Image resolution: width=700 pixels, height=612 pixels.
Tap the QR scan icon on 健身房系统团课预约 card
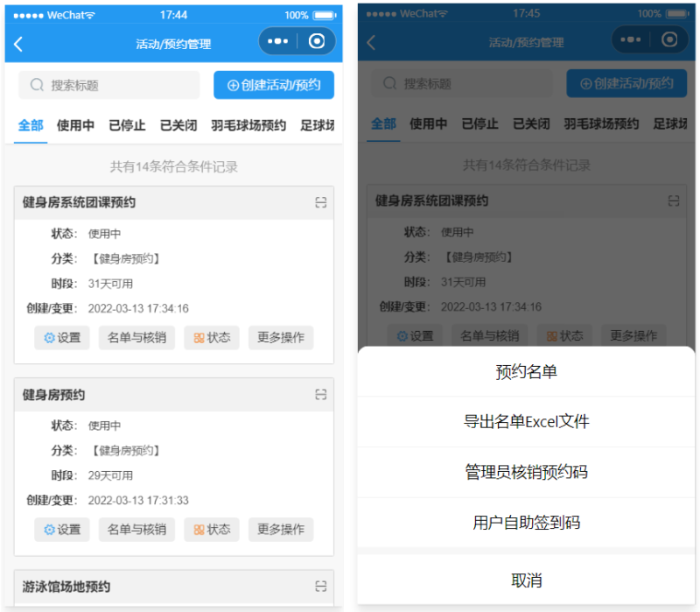tap(321, 201)
